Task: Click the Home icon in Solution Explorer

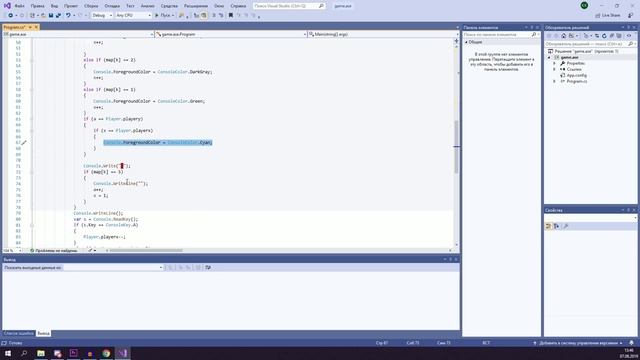Action: (564, 36)
